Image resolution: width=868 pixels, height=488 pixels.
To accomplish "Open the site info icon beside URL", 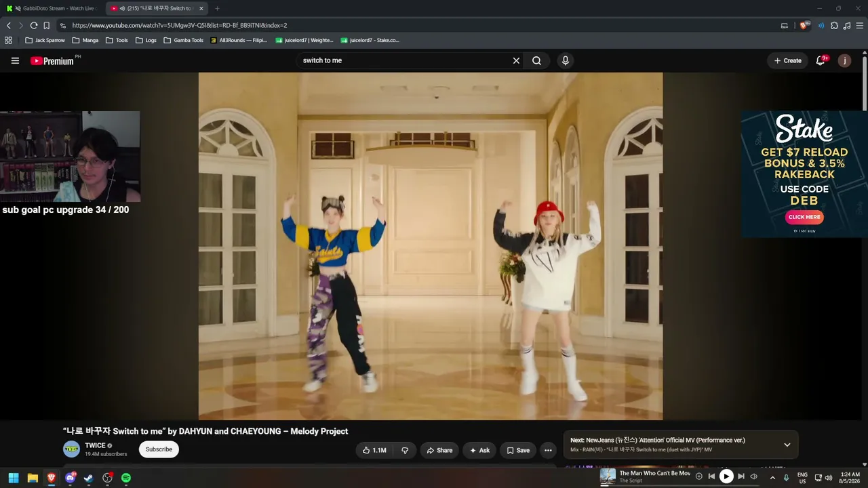I will pos(62,26).
